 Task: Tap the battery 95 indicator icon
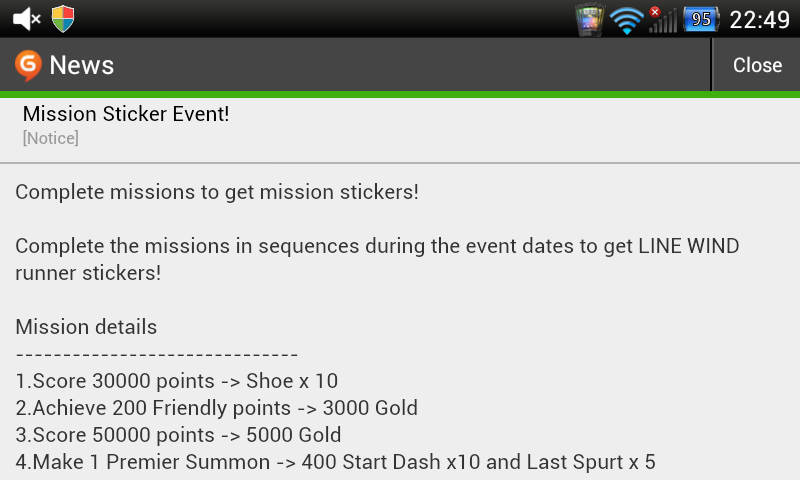pos(701,19)
